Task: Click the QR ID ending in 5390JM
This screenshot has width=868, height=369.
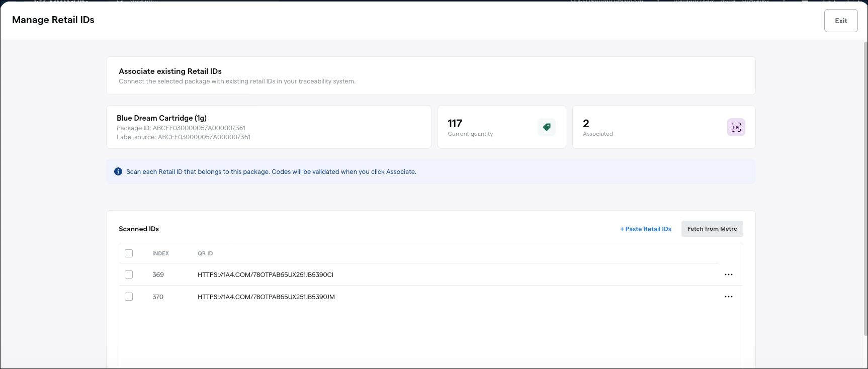Action: pyautogui.click(x=266, y=297)
